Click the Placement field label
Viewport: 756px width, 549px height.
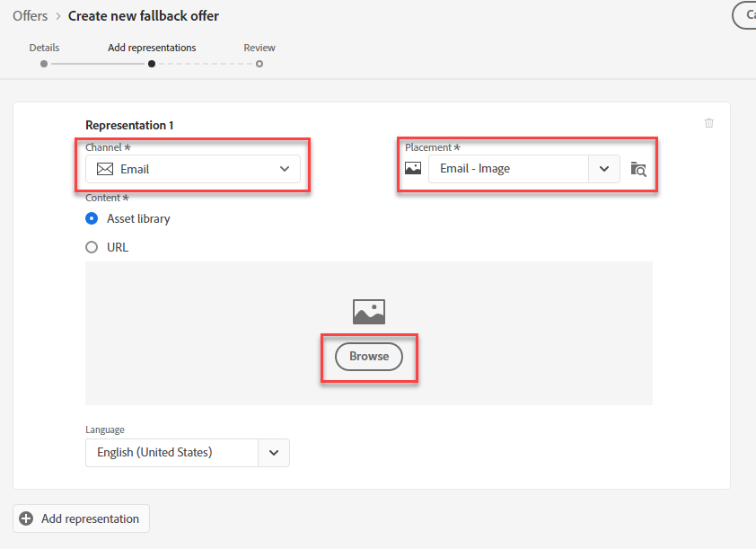[432, 147]
